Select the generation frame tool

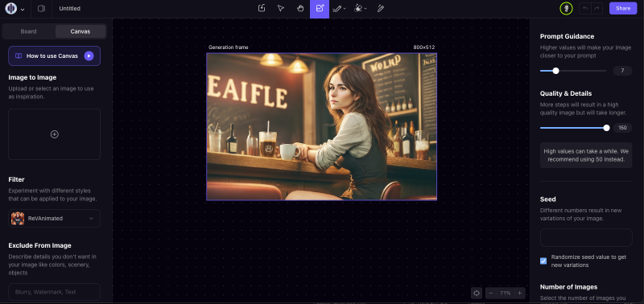click(x=320, y=9)
